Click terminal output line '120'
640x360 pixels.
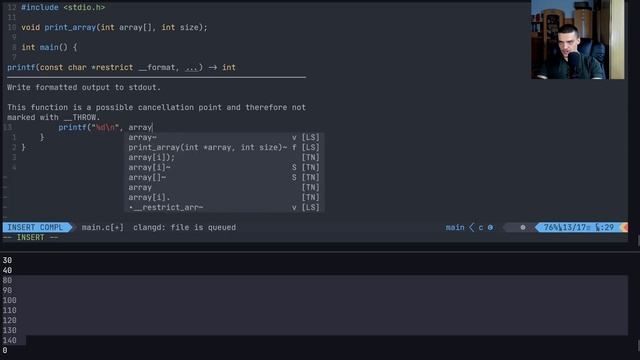(x=9, y=320)
